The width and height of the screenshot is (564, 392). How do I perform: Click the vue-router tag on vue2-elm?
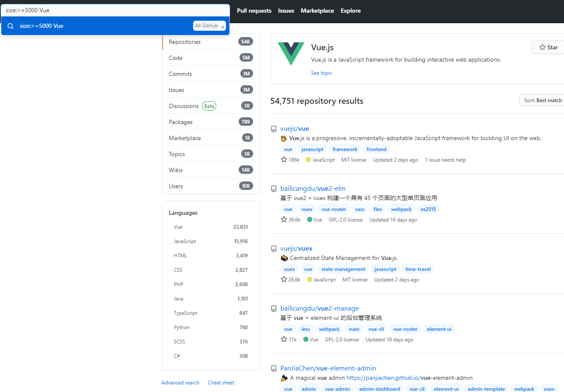(333, 209)
